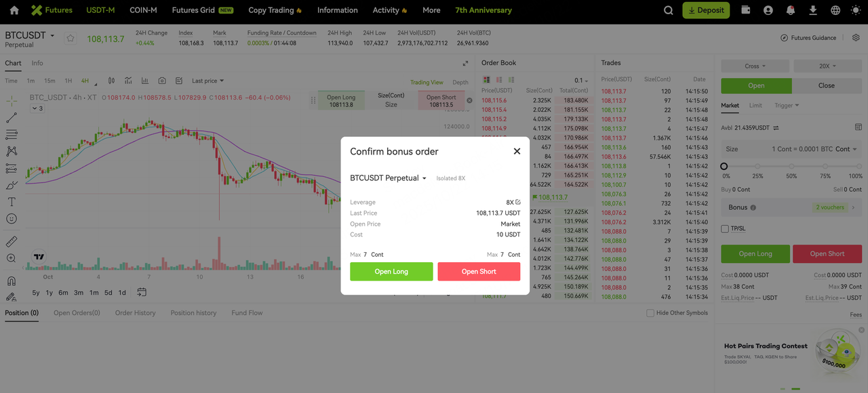The height and width of the screenshot is (393, 868).
Task: Click the green Deposit button
Action: [x=706, y=10]
